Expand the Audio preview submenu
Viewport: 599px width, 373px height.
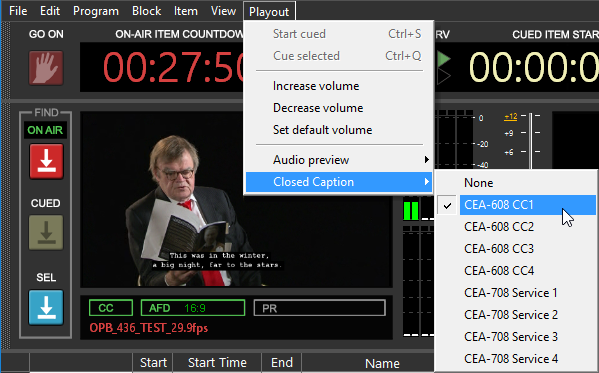coord(339,160)
